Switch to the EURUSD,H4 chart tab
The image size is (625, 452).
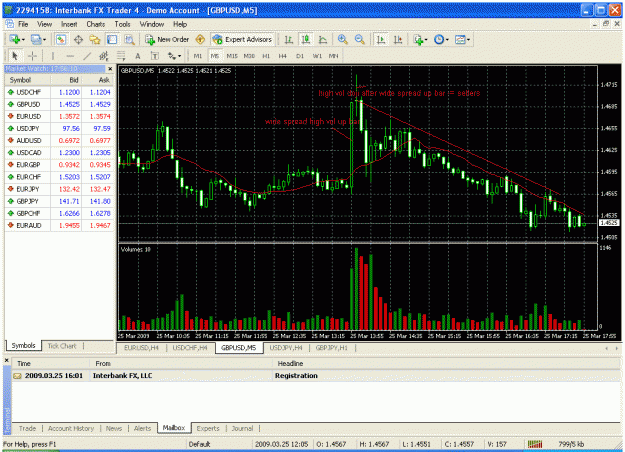(142, 348)
